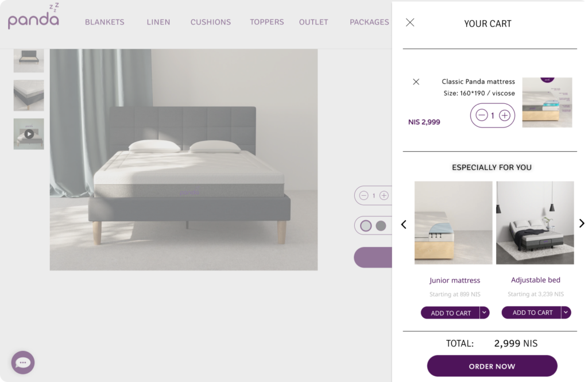Open the Adjustable bed product link

(x=536, y=280)
